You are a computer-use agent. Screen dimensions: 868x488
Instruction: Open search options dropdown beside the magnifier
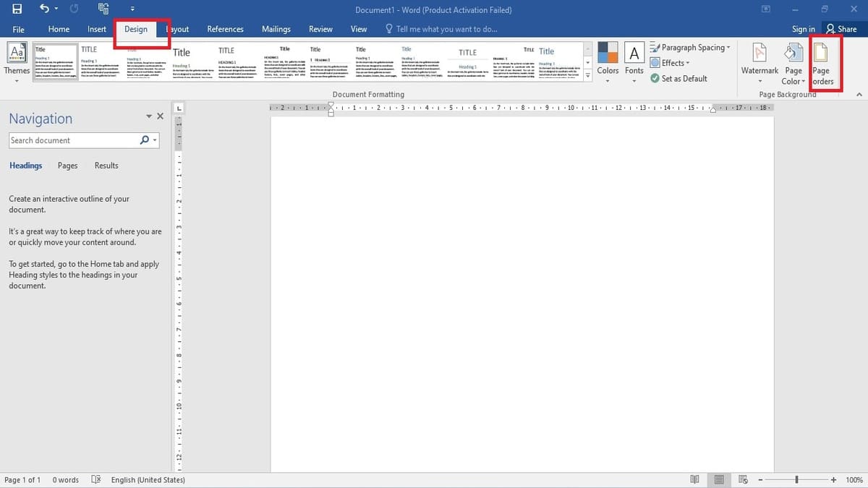pos(155,140)
